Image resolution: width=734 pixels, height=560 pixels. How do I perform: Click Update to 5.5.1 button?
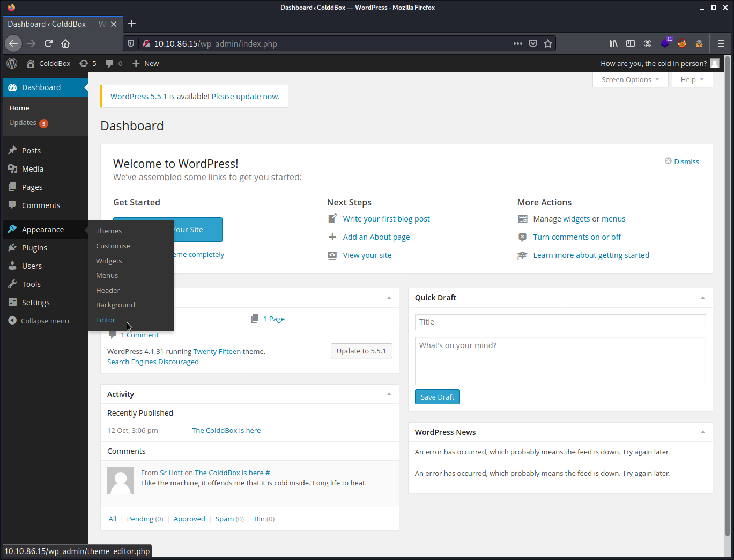[x=361, y=351]
